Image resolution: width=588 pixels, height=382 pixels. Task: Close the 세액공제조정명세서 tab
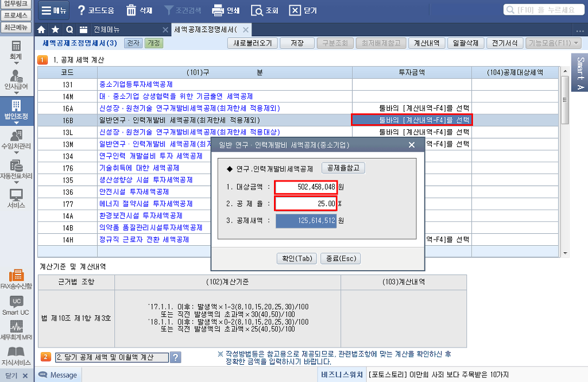coord(246,30)
